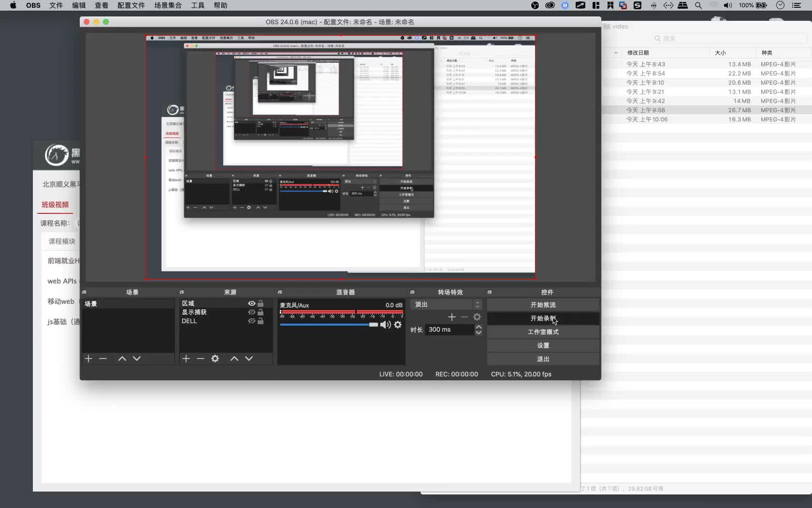Adjust 麦克风/Aux volume slider handle

pyautogui.click(x=374, y=325)
